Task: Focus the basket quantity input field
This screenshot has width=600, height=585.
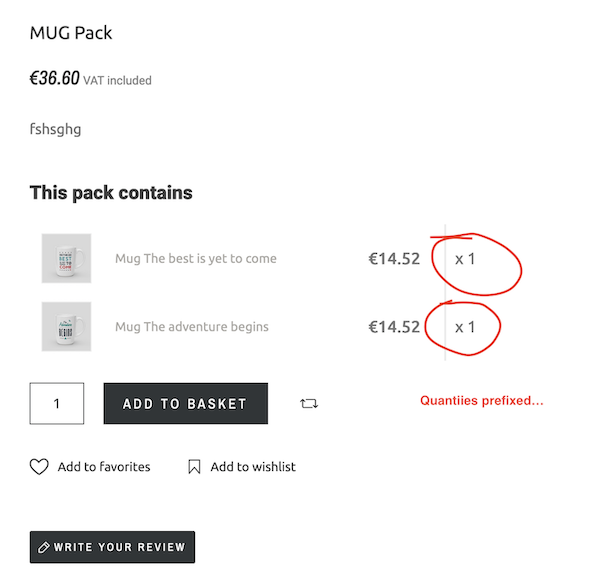Action: pyautogui.click(x=57, y=404)
